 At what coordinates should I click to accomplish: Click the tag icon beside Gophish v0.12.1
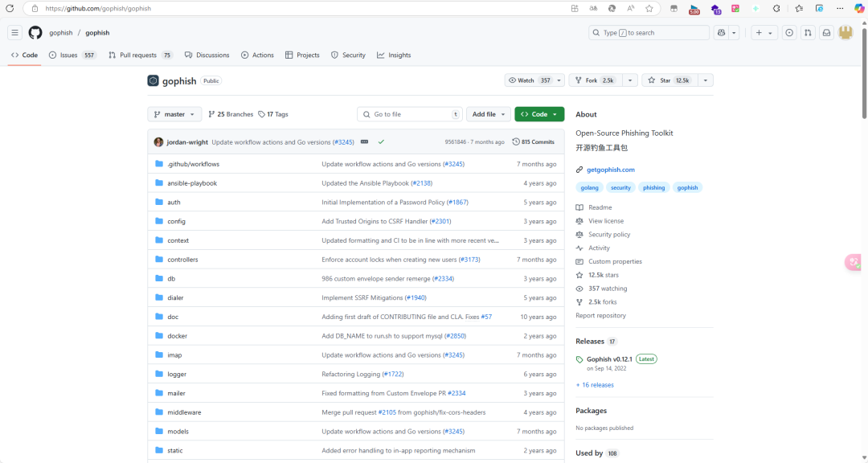[x=579, y=359]
